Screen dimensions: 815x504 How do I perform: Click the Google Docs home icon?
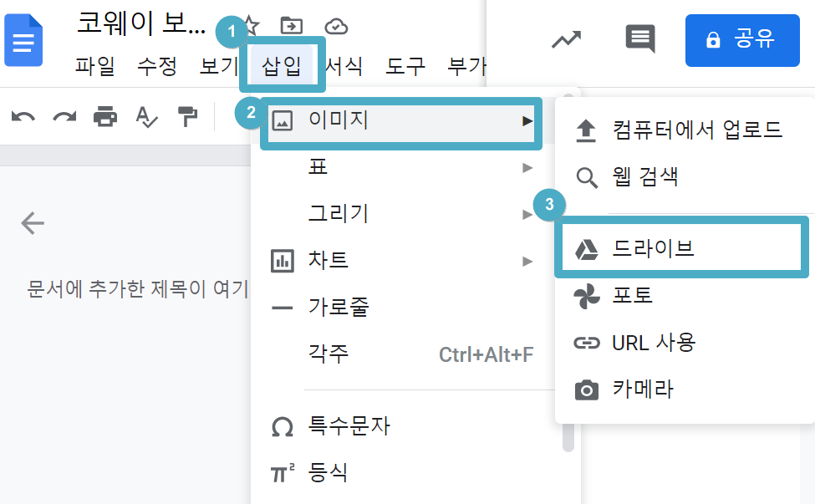pyautogui.click(x=23, y=40)
